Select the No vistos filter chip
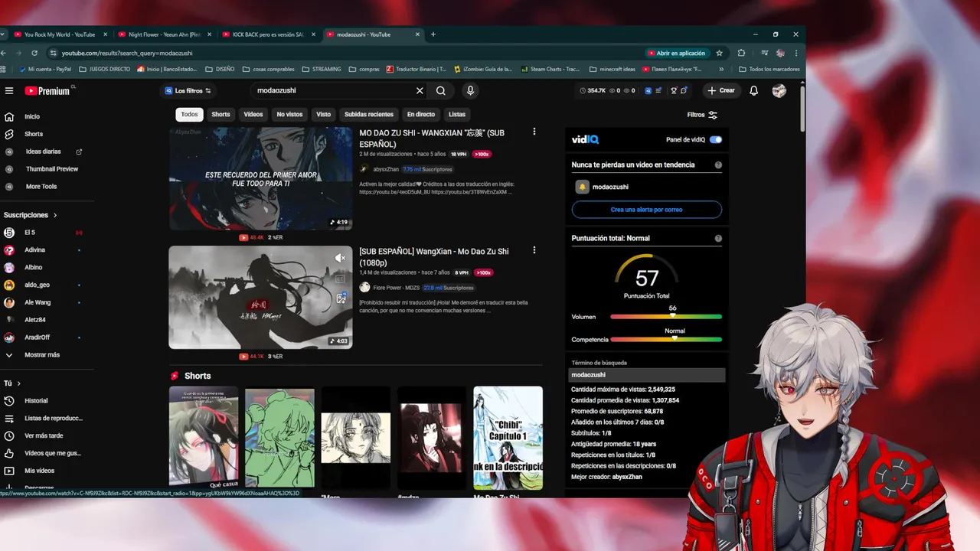The image size is (980, 551). click(289, 114)
